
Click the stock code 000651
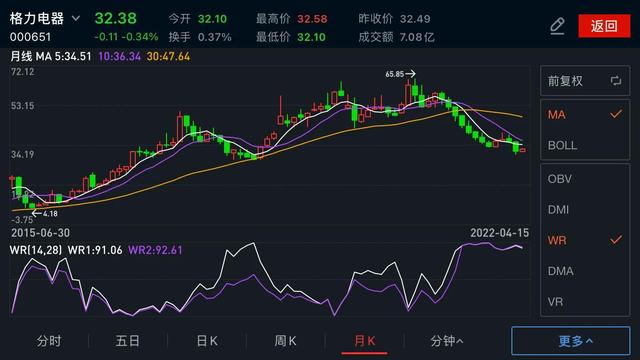[x=31, y=37]
